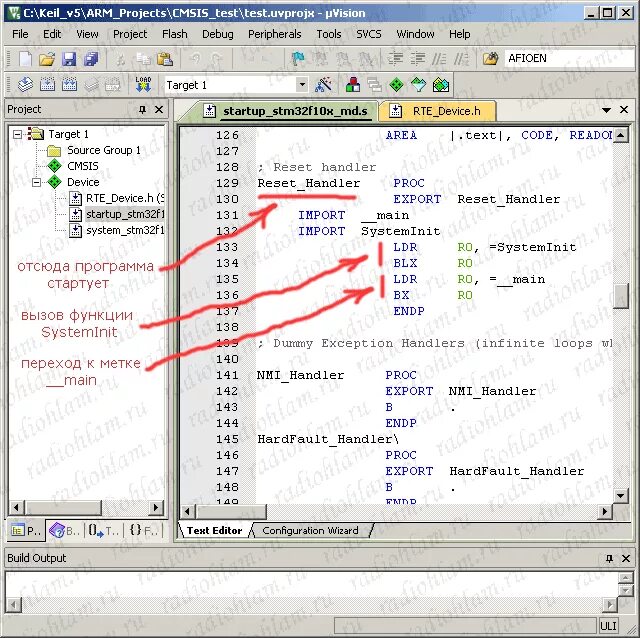Close the active editor tab

[624, 109]
